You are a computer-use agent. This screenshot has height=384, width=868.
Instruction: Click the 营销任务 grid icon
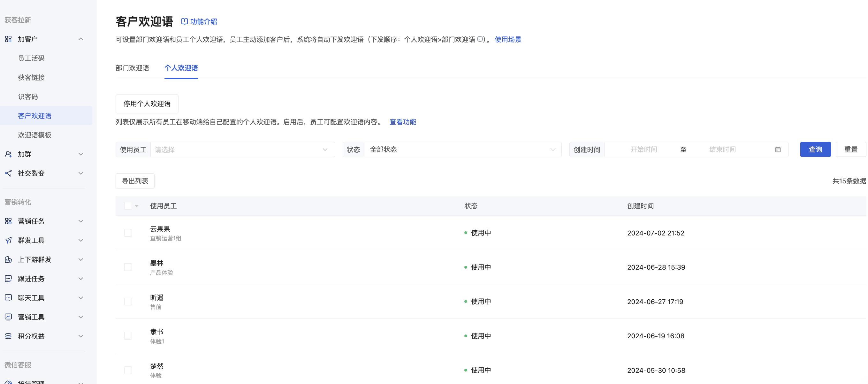8,221
